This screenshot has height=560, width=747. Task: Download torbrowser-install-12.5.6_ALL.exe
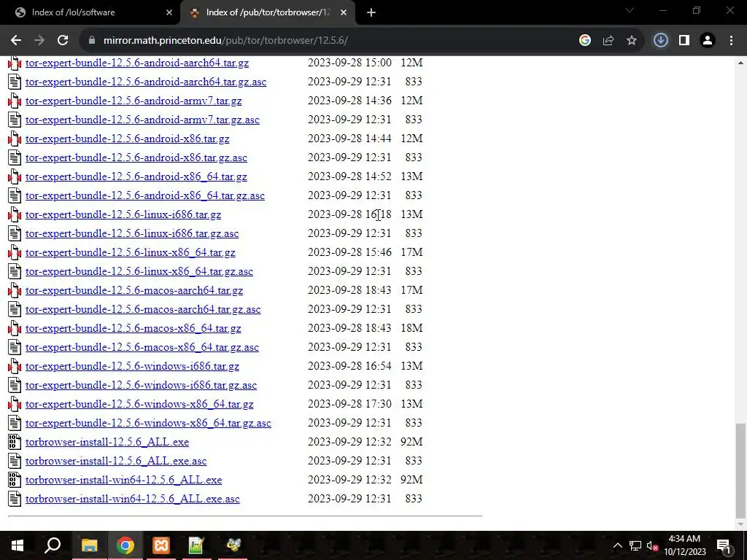click(x=107, y=442)
